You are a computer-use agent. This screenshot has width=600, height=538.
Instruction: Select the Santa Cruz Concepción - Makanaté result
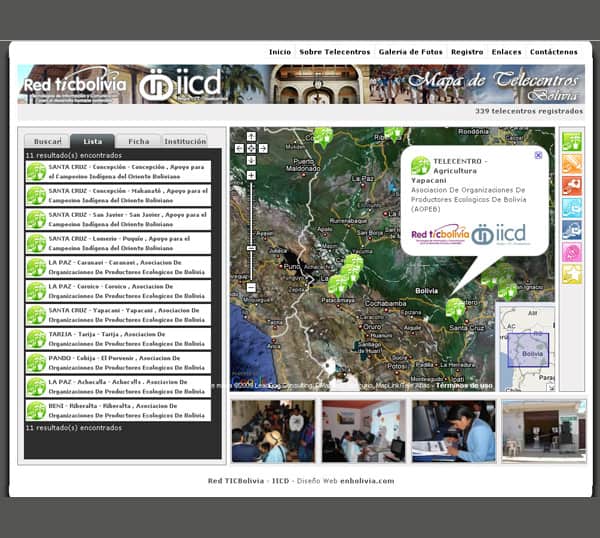pyautogui.click(x=118, y=196)
